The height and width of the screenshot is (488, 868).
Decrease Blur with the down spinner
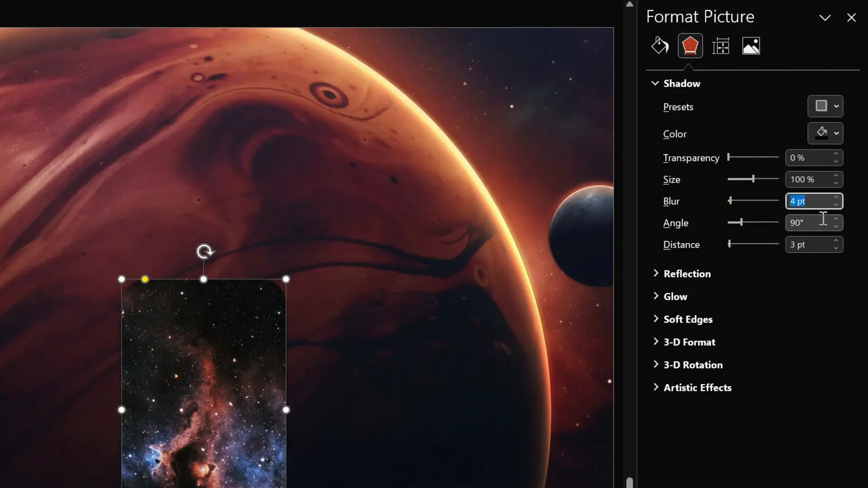point(836,205)
